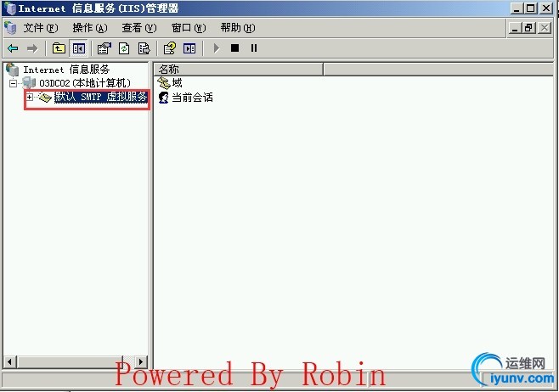Click the forward arrow toolbar icon
Image resolution: width=559 pixels, height=392 pixels.
(32, 48)
